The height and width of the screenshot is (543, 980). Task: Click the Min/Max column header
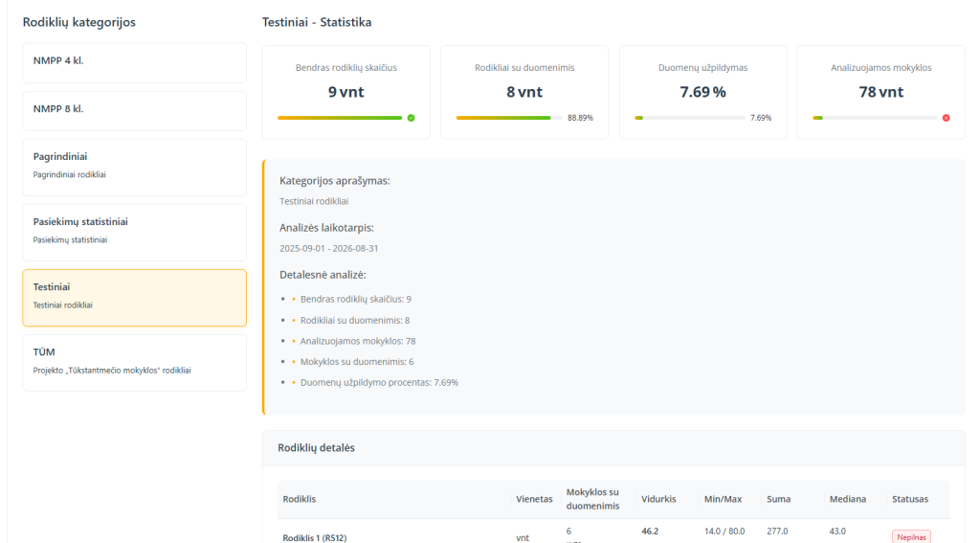coord(724,499)
